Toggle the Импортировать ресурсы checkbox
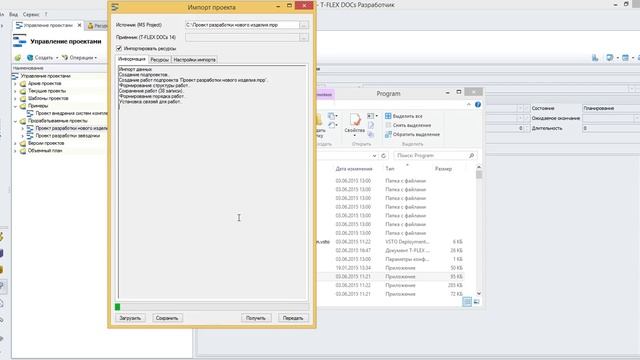This screenshot has height=360, width=640. 119,48
